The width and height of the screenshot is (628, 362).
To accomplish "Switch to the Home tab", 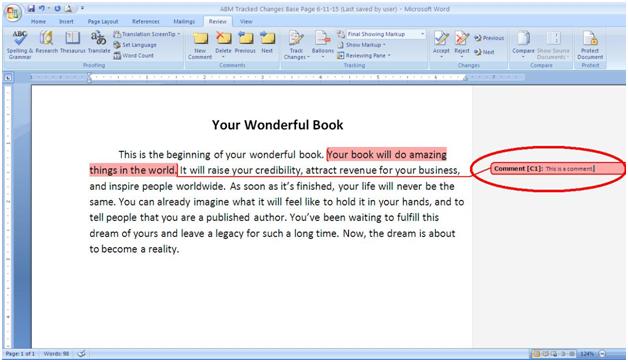I will [38, 22].
